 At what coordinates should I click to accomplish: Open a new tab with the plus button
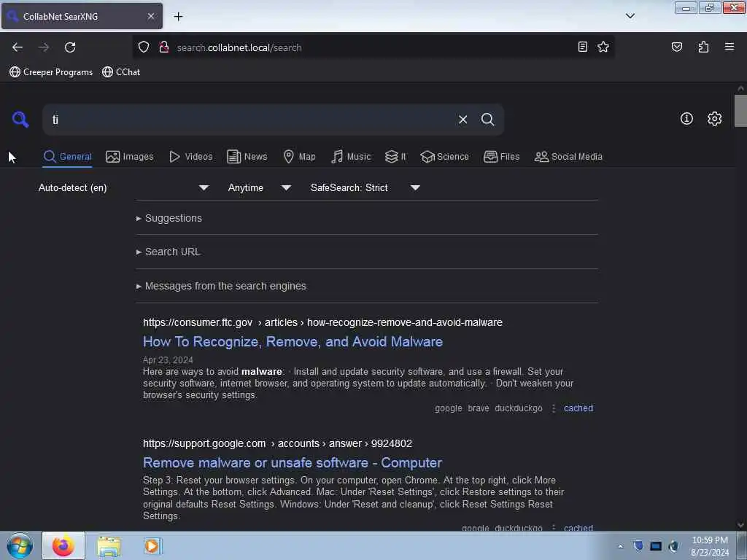click(x=178, y=17)
